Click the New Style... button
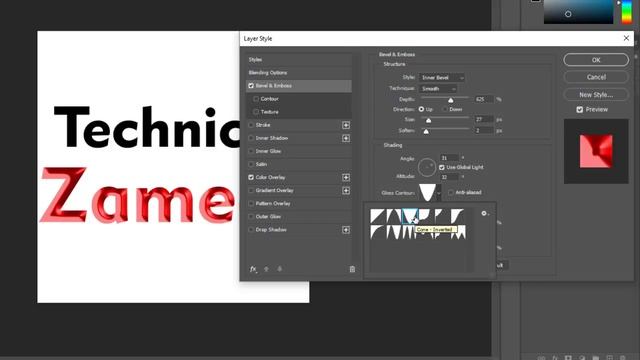 coord(596,94)
